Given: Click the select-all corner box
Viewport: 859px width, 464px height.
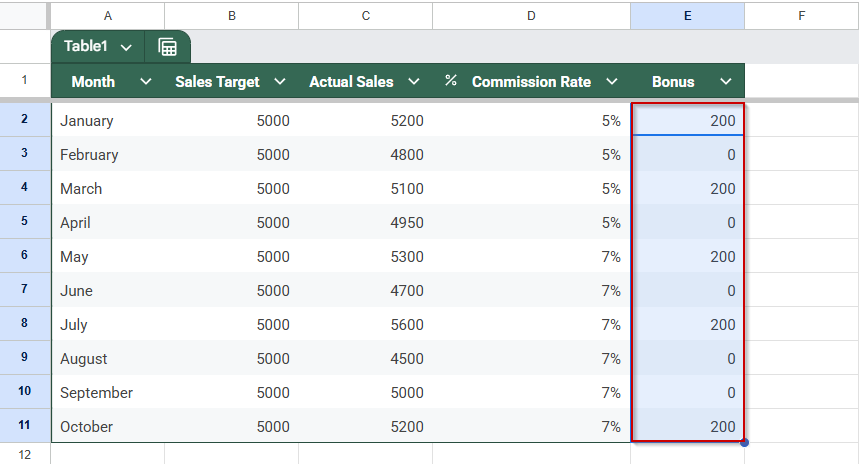Looking at the screenshot, I should pos(24,16).
